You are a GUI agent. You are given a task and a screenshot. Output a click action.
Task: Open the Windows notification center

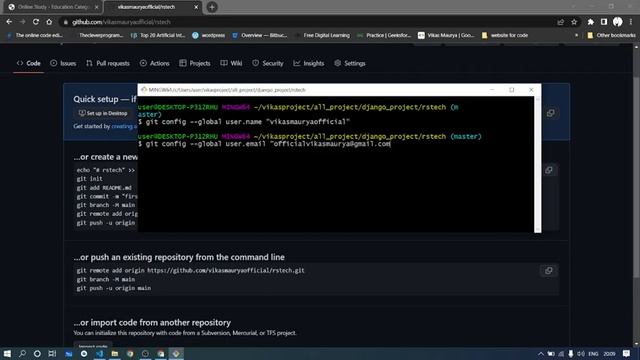click(627, 353)
